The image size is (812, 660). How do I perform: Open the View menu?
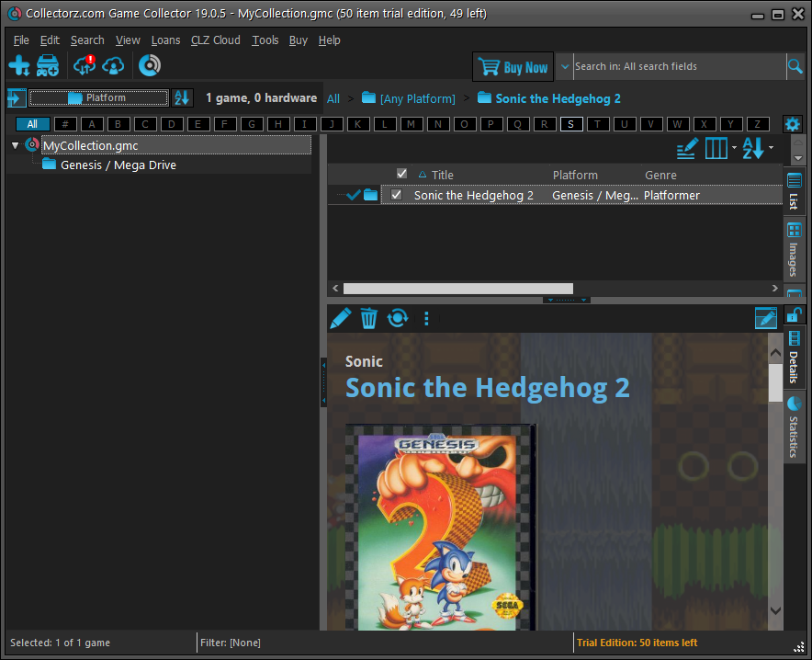pos(128,40)
